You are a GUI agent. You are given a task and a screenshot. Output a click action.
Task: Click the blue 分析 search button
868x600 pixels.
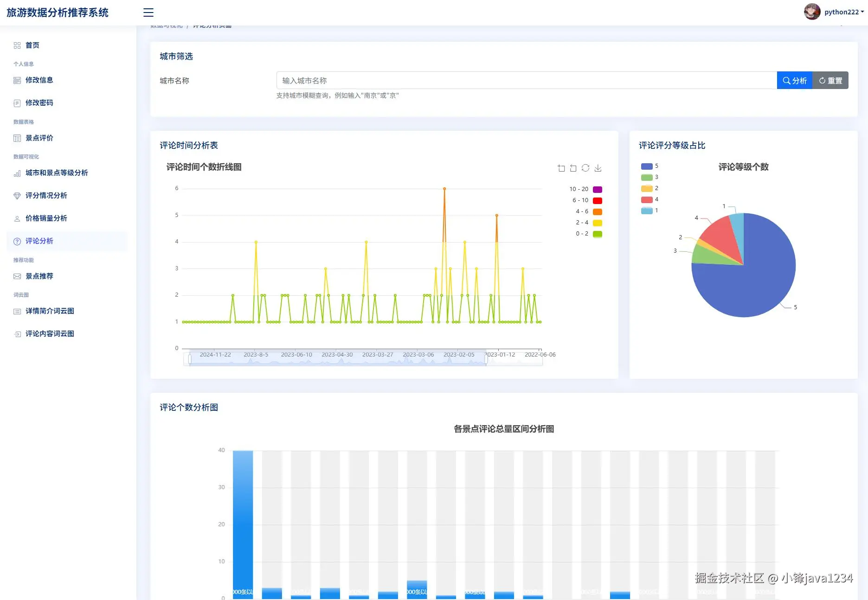795,81
